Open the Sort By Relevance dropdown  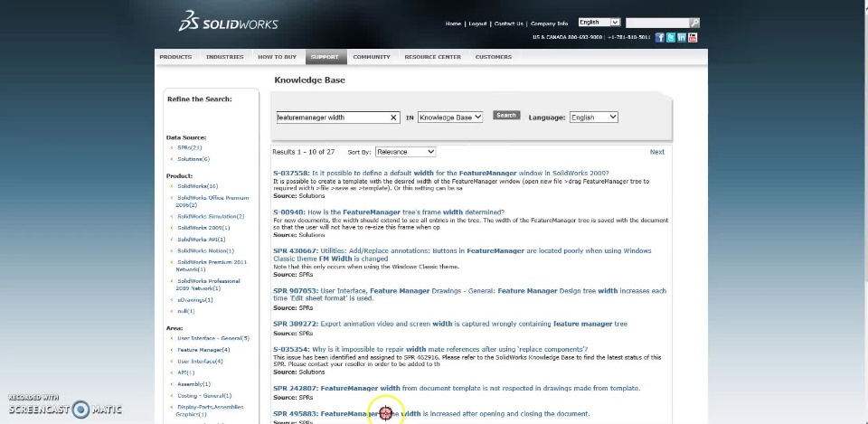405,152
